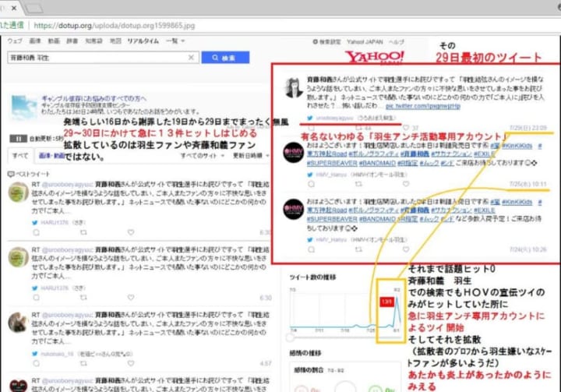The height and width of the screenshot is (392, 561).
Task: Click reply icon on the first tweet
Action: (x=35, y=232)
